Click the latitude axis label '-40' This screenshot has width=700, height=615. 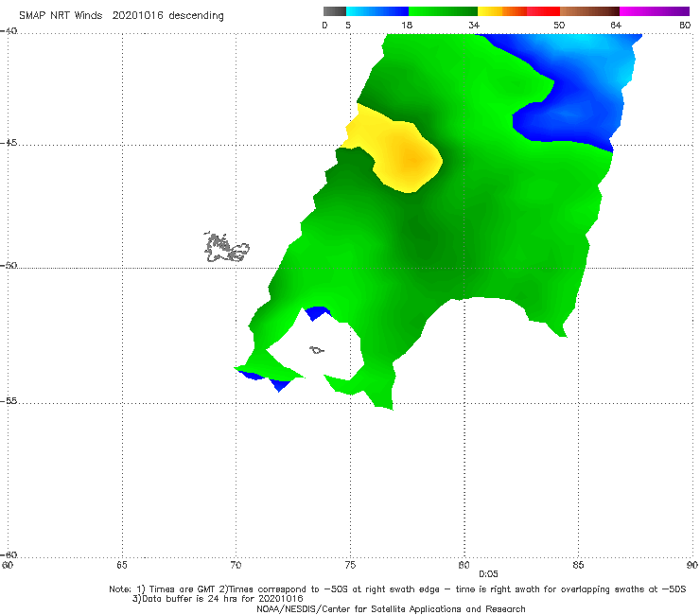(9, 31)
